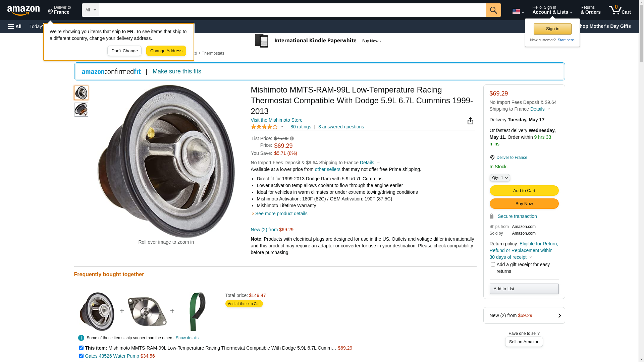Click into the Amazon search field
Viewport: 644px width, 362px height.
tap(292, 10)
